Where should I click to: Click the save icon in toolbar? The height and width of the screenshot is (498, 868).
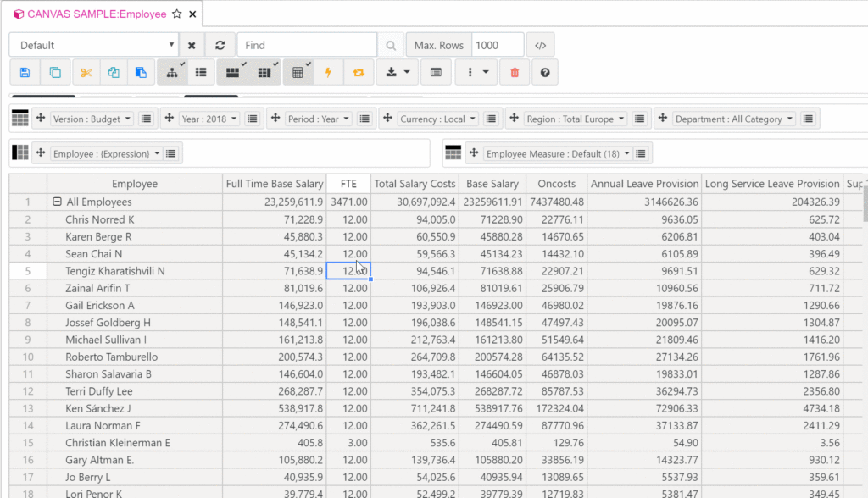pos(25,73)
